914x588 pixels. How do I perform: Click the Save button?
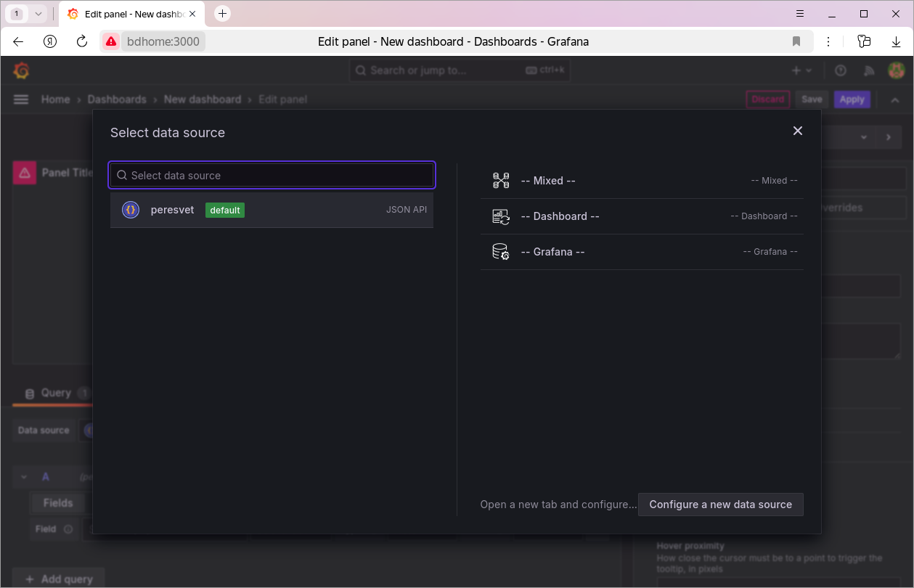tap(812, 99)
